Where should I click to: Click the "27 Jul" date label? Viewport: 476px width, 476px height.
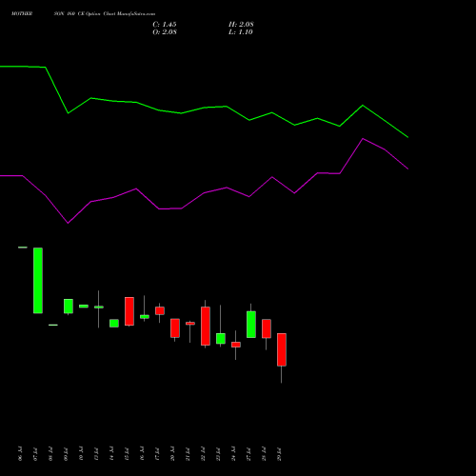tap(248, 453)
